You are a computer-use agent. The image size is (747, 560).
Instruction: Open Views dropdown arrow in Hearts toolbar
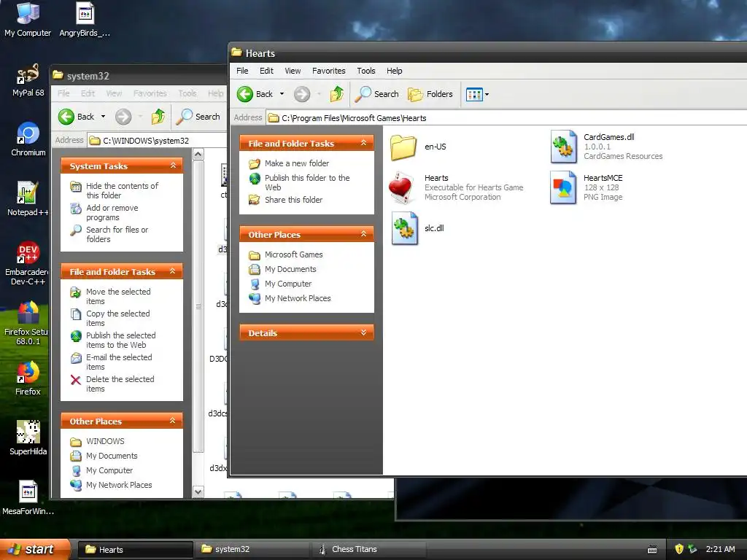pos(487,94)
